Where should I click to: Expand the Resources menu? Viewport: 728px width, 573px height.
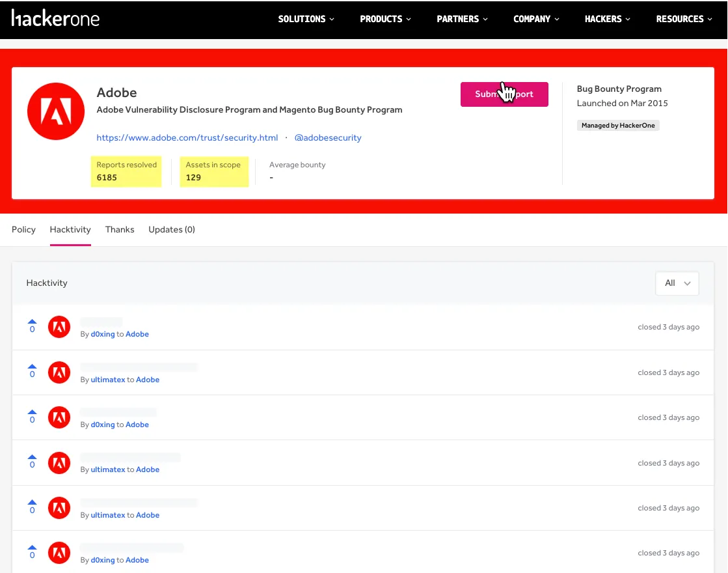pos(684,19)
